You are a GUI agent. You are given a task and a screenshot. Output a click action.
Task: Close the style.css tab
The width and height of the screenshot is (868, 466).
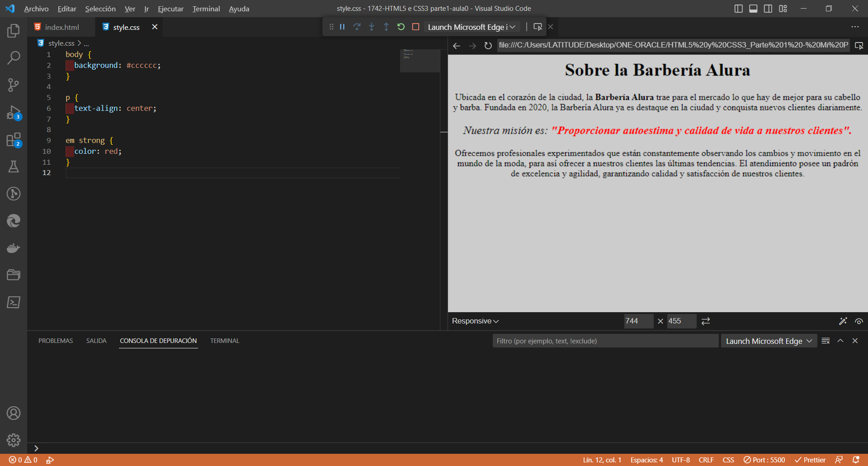click(155, 27)
